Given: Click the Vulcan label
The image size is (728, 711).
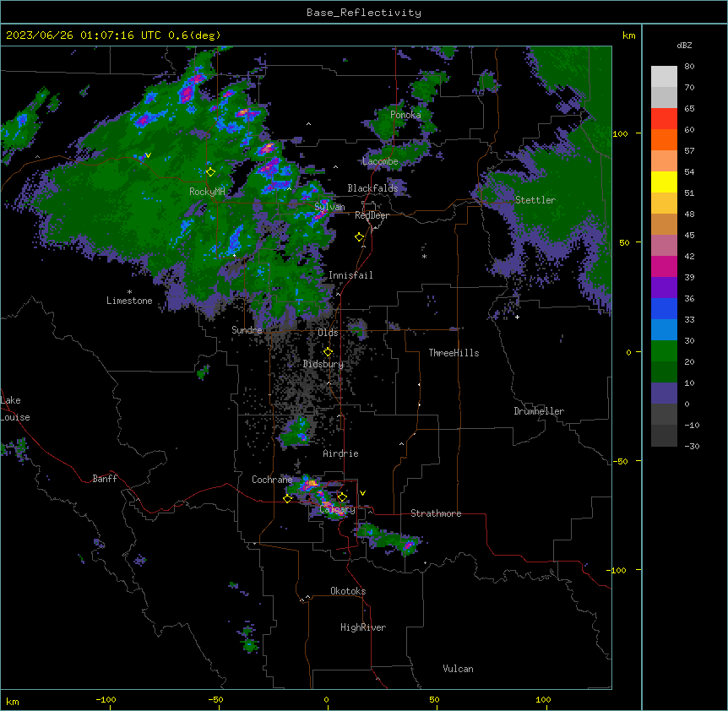Looking at the screenshot, I should click(459, 669).
